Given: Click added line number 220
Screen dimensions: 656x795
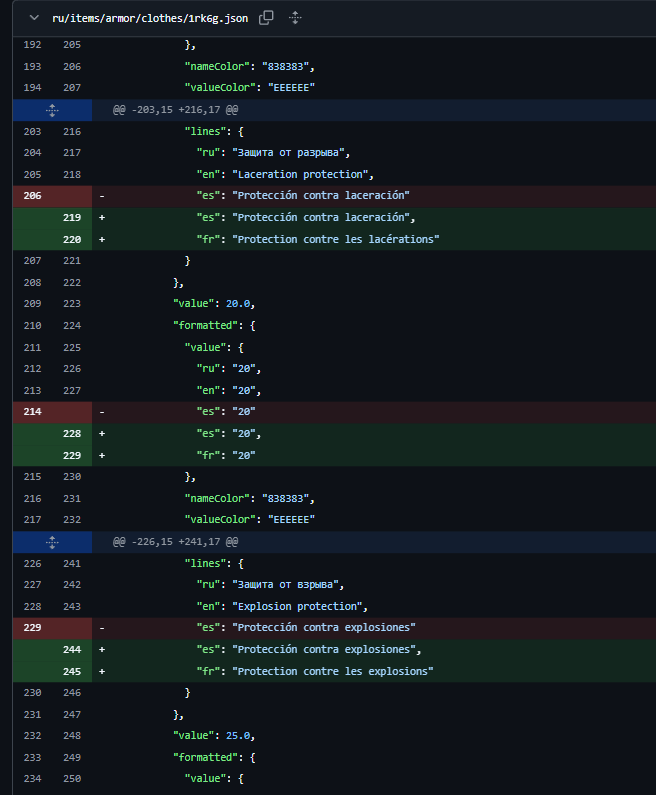Looking at the screenshot, I should pos(72,239).
